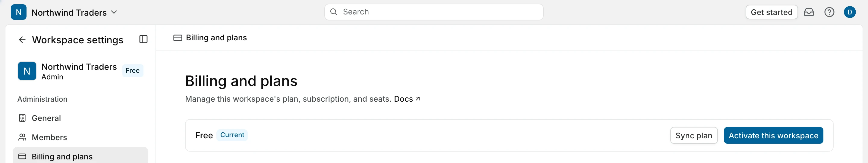The image size is (868, 163).
Task: Collapse the sidebar panel icon
Action: [x=143, y=39]
